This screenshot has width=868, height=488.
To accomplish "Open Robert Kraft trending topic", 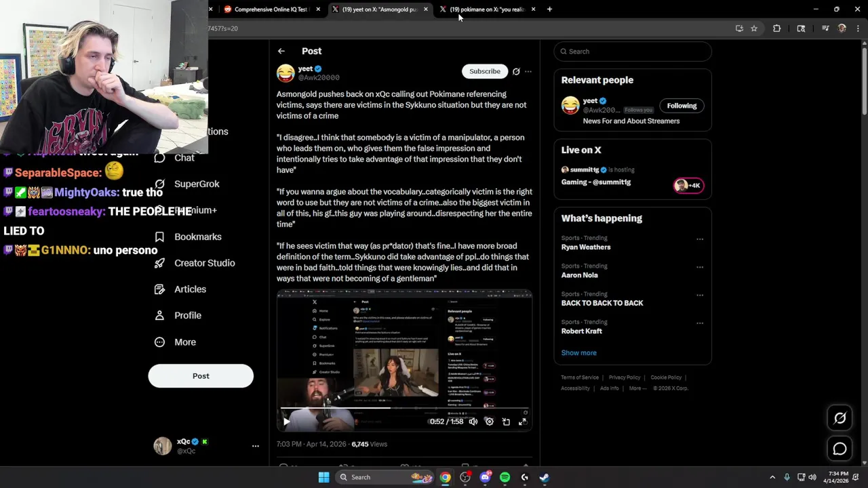I will (x=581, y=331).
